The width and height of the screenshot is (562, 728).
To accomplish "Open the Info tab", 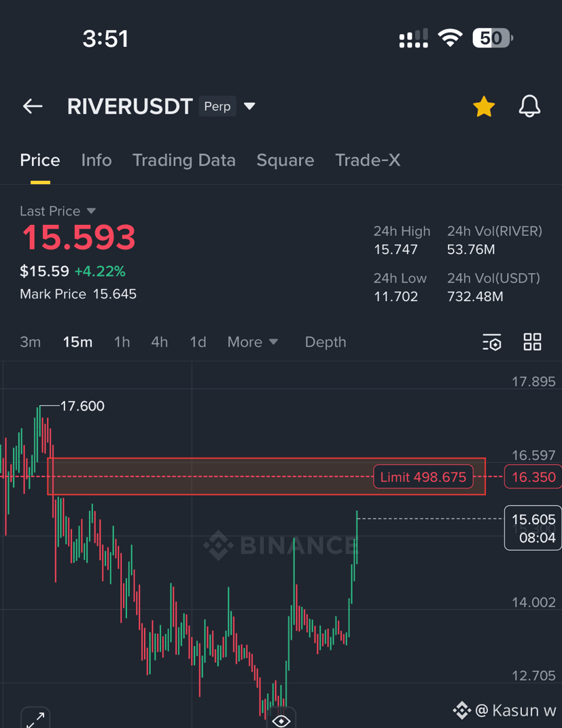I will pos(96,160).
